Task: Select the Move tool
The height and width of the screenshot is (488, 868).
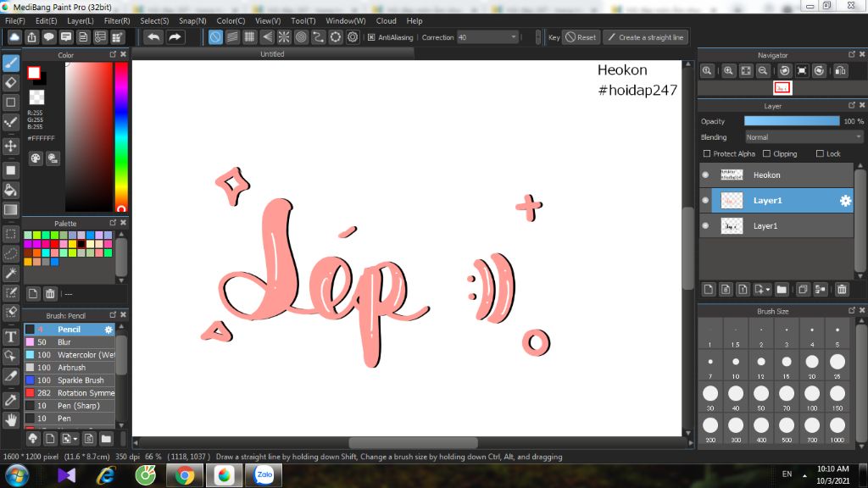Action: tap(11, 146)
